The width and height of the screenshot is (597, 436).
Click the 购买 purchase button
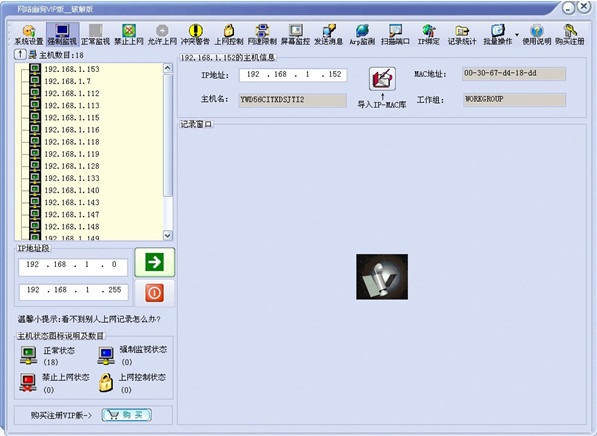click(x=127, y=415)
